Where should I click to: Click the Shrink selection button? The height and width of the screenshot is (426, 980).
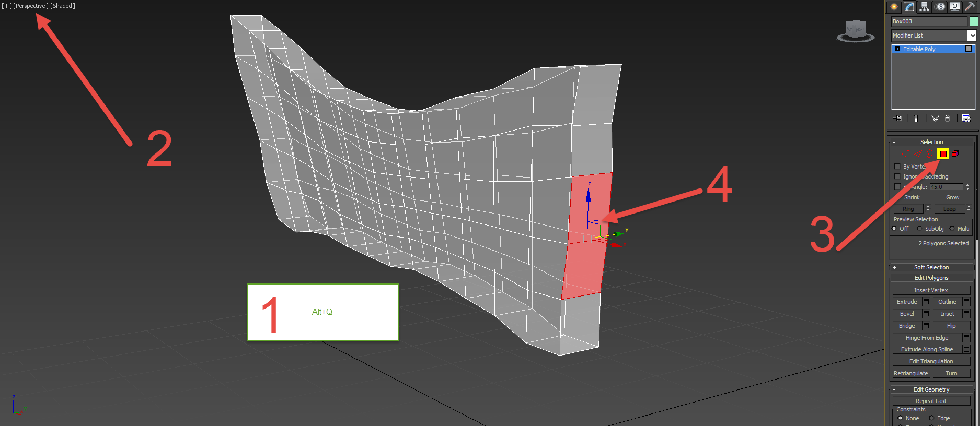point(912,197)
